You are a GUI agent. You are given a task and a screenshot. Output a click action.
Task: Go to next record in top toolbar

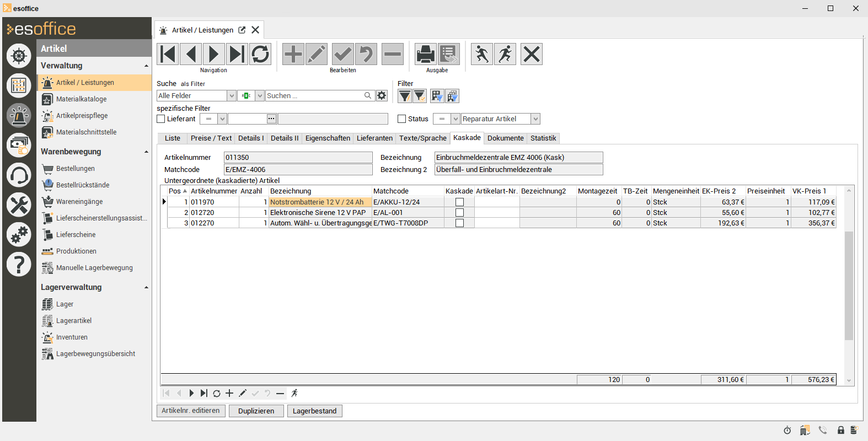(x=214, y=54)
